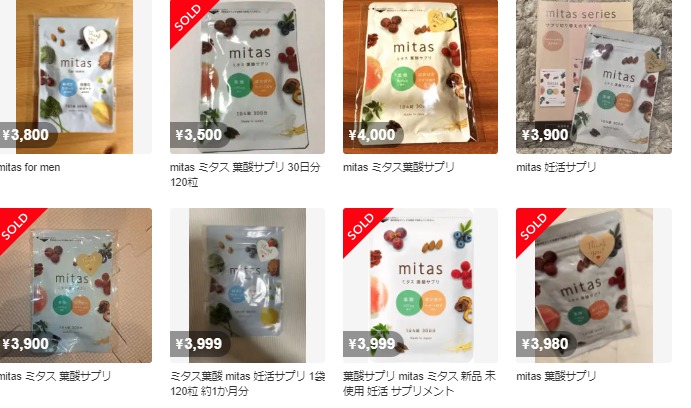The height and width of the screenshot is (408, 691).
Task: Open the sold ¥3,999 新品 未使用 product image
Action: pyautogui.click(x=420, y=286)
